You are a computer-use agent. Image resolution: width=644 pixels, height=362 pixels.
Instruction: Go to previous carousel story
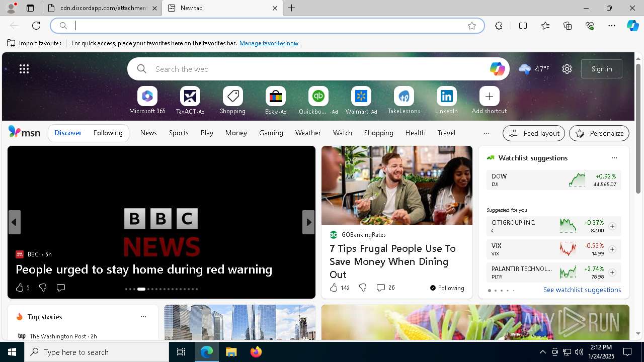point(14,222)
